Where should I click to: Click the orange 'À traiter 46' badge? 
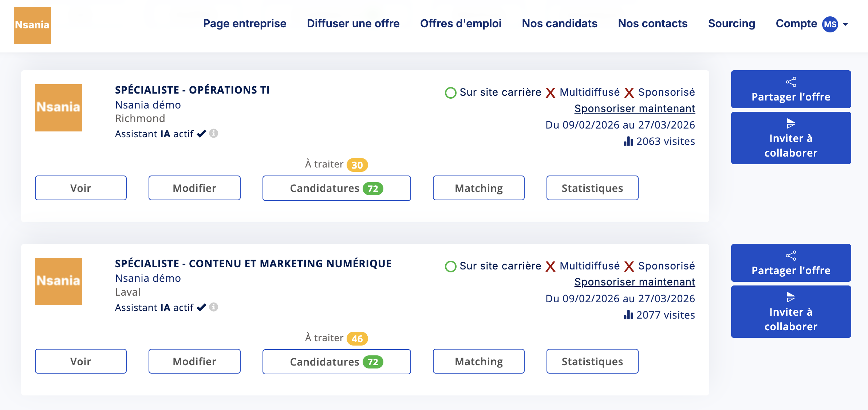[x=357, y=338]
